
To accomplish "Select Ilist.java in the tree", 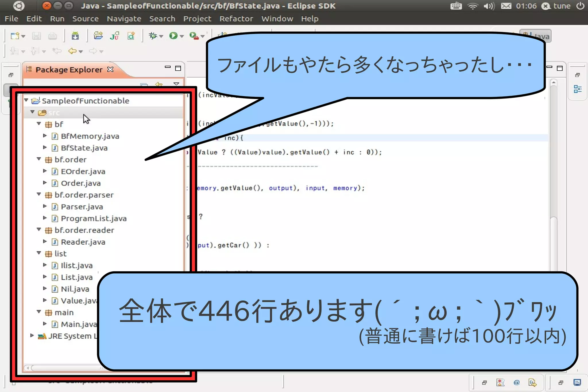I will pos(77,266).
